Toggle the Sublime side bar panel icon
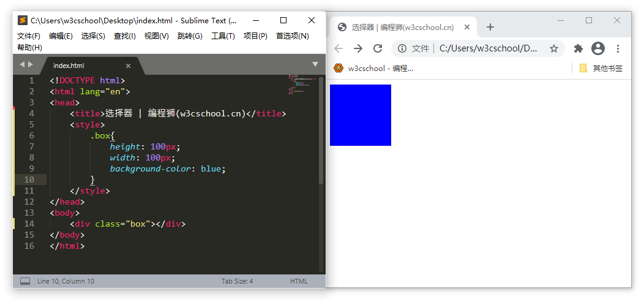Viewport: 644px width, 302px height. click(25, 281)
